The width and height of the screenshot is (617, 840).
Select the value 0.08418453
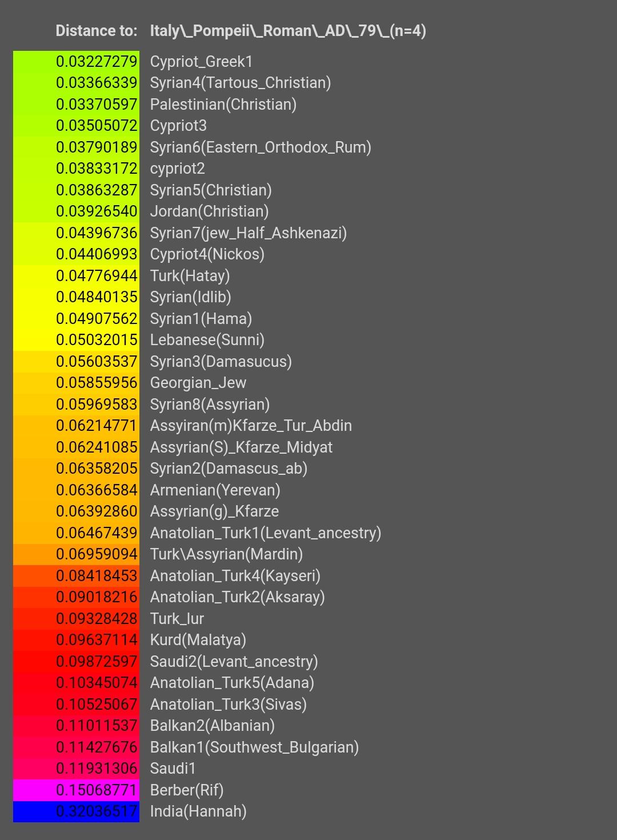(97, 575)
